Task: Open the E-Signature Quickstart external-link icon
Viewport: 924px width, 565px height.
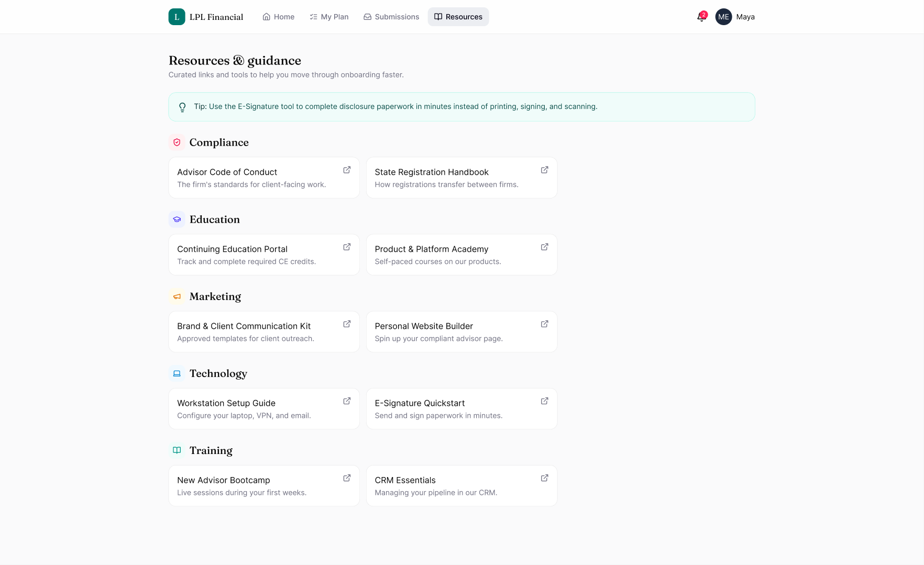Action: (x=544, y=401)
